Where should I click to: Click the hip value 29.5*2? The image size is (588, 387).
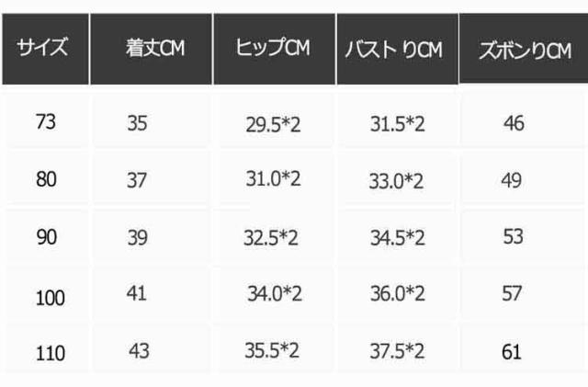click(x=275, y=123)
